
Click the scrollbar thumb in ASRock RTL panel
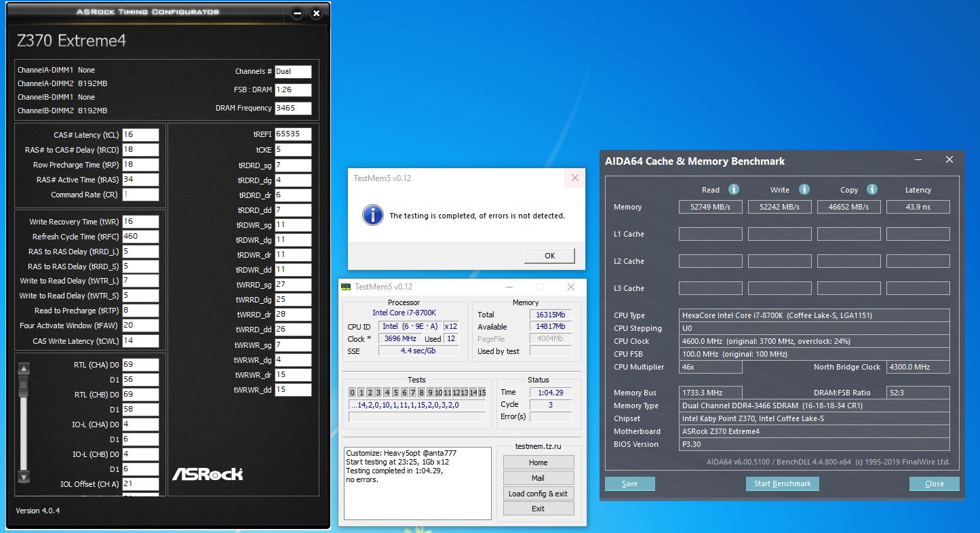coord(24,384)
